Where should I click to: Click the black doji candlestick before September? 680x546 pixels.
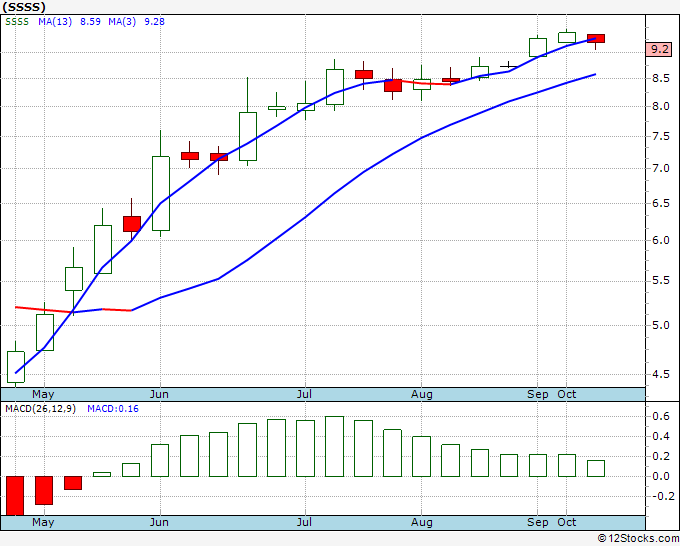509,66
